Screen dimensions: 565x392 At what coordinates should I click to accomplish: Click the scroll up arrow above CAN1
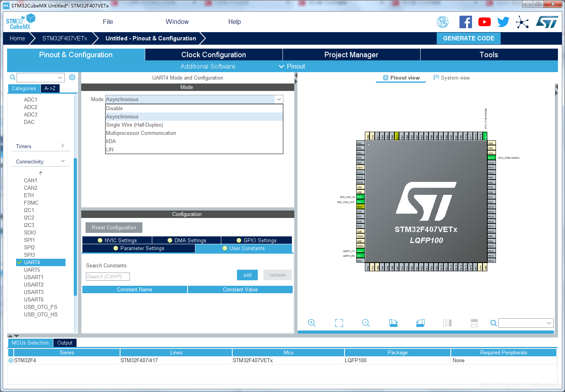click(x=40, y=173)
